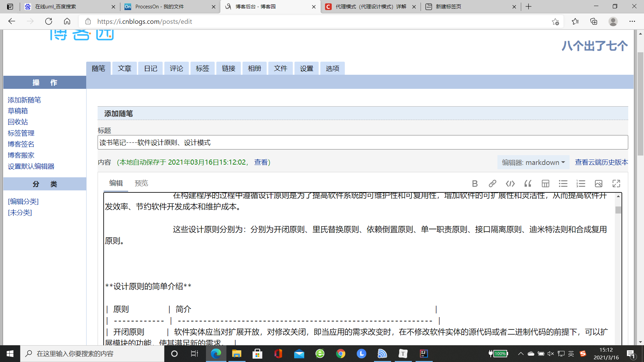The image size is (644, 362).
Task: Click the editor text area scrollbar thumb
Action: (x=618, y=210)
